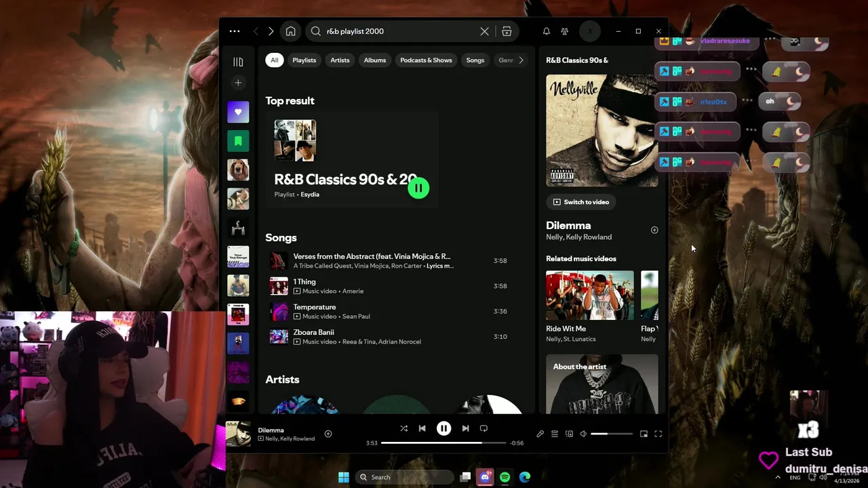
Task: Pause playback in the player bar
Action: (443, 428)
